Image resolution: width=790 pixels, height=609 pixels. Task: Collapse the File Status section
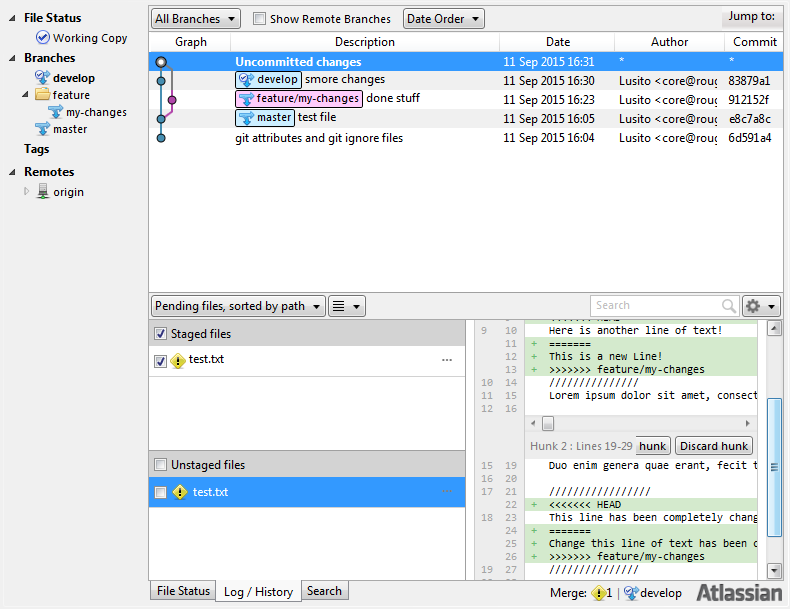point(12,18)
